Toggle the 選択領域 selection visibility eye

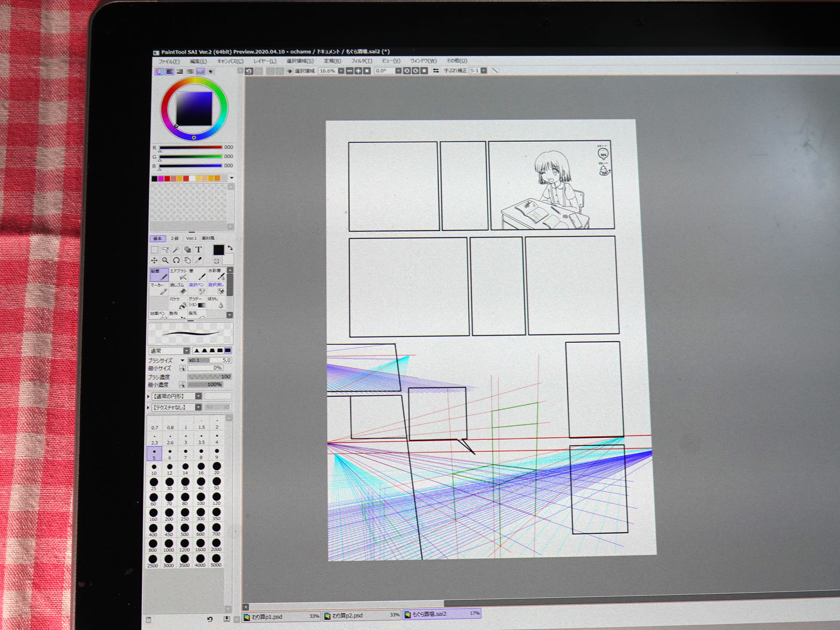(x=289, y=71)
